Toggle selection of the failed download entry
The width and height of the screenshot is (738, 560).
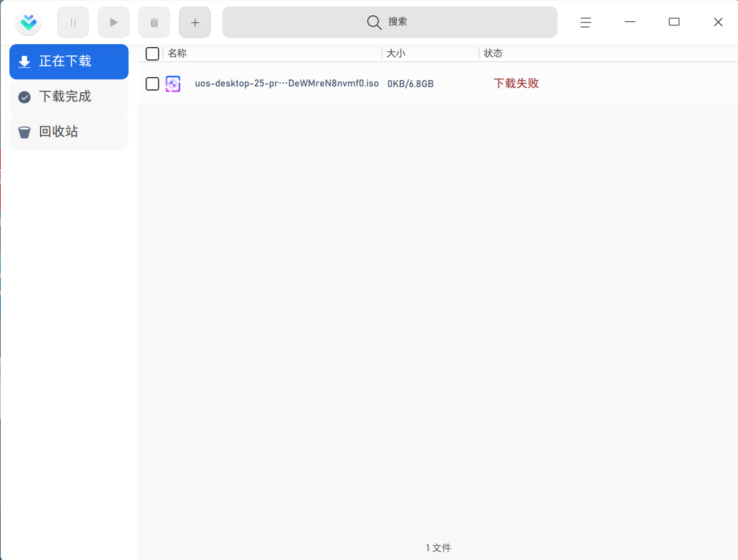click(x=152, y=84)
